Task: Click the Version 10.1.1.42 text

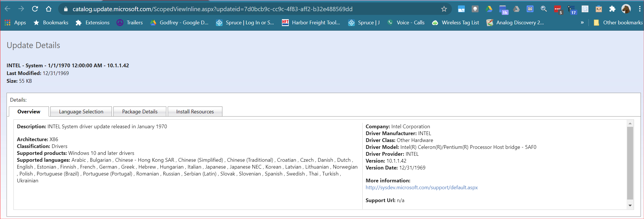Action: point(386,161)
